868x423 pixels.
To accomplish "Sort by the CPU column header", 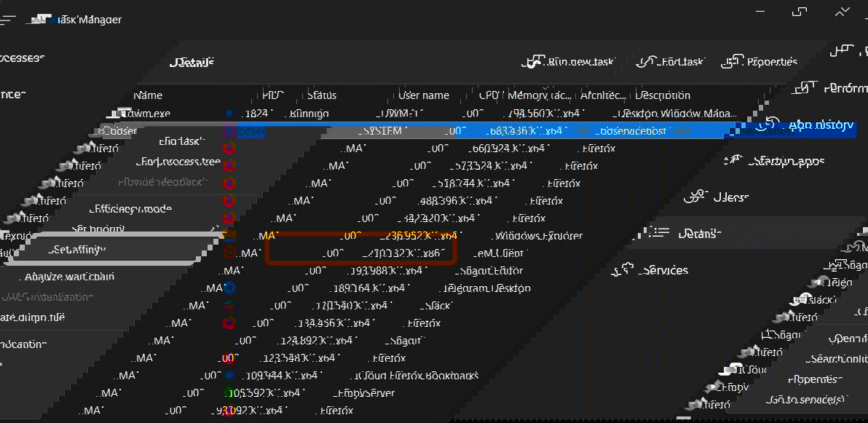I will 489,95.
